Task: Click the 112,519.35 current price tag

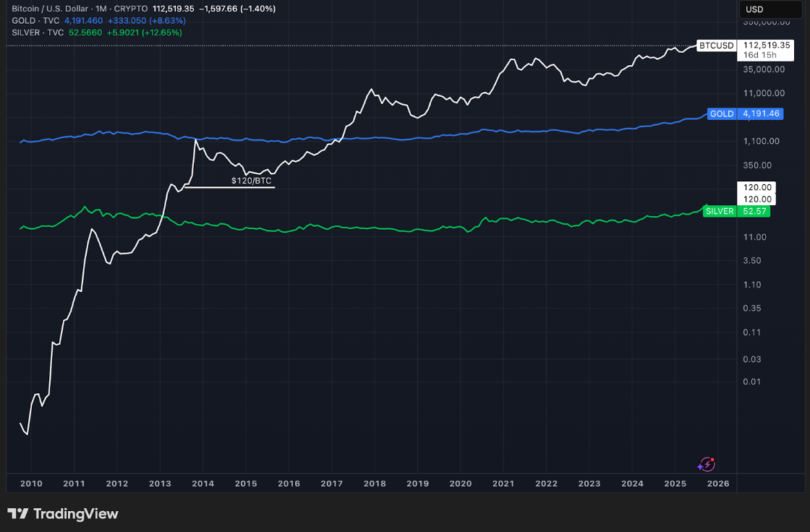Action: 759,45
